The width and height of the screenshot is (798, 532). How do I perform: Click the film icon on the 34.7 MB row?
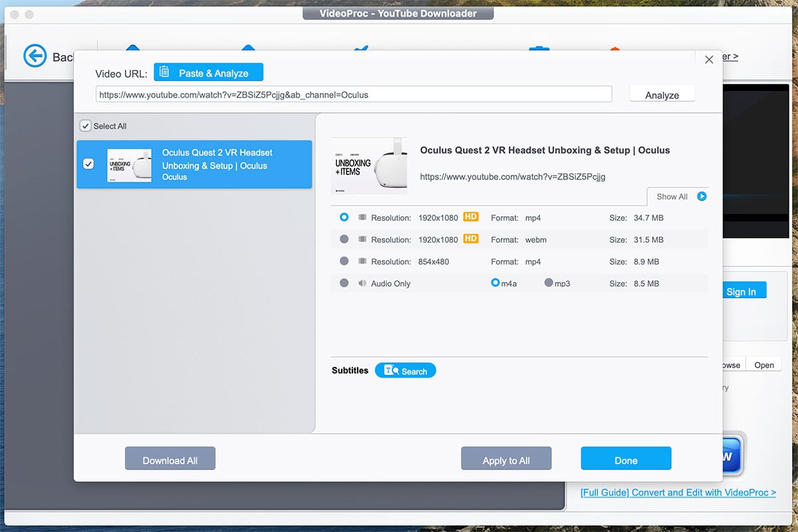point(362,217)
